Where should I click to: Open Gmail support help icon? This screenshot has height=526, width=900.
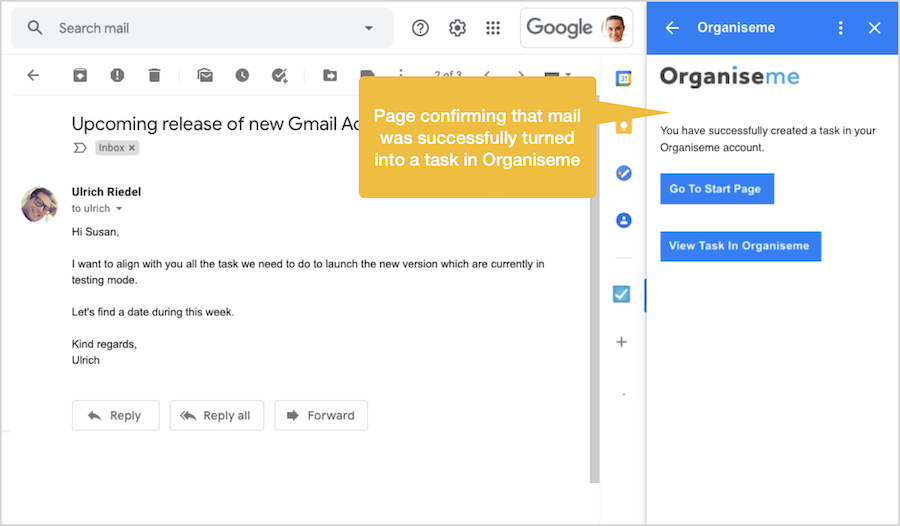[420, 28]
